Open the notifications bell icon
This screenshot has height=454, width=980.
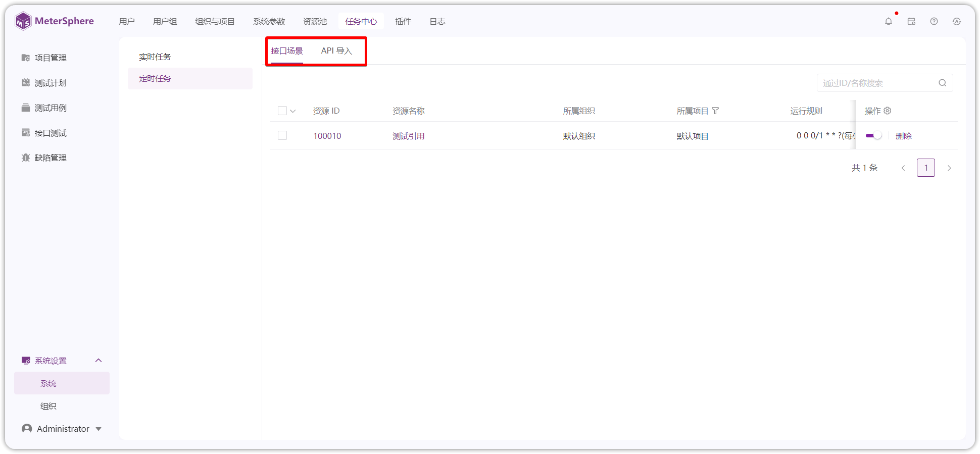(889, 21)
